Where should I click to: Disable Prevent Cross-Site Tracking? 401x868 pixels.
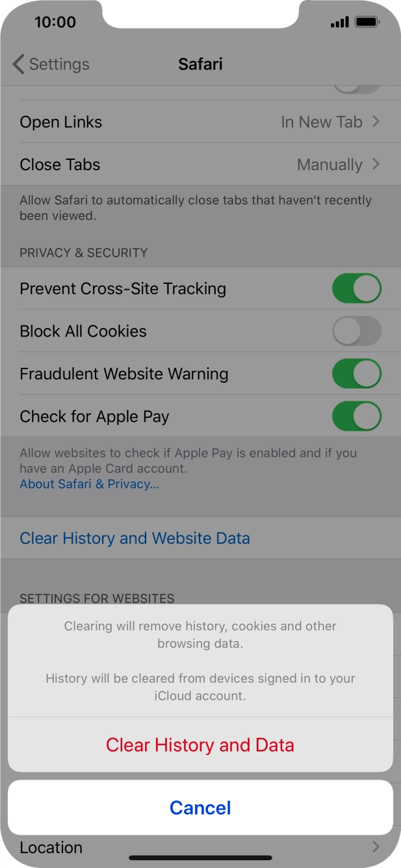pyautogui.click(x=357, y=288)
